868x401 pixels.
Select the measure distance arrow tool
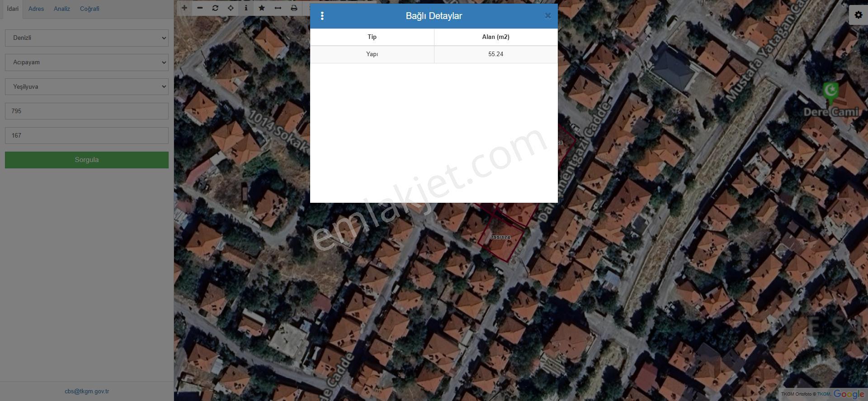278,8
